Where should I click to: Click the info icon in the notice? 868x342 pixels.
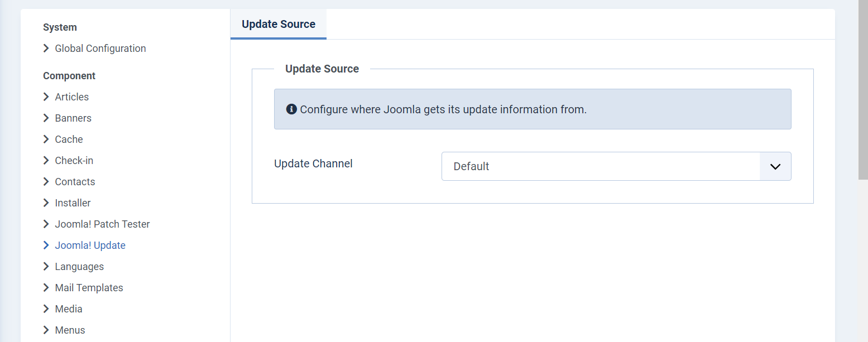coord(291,109)
